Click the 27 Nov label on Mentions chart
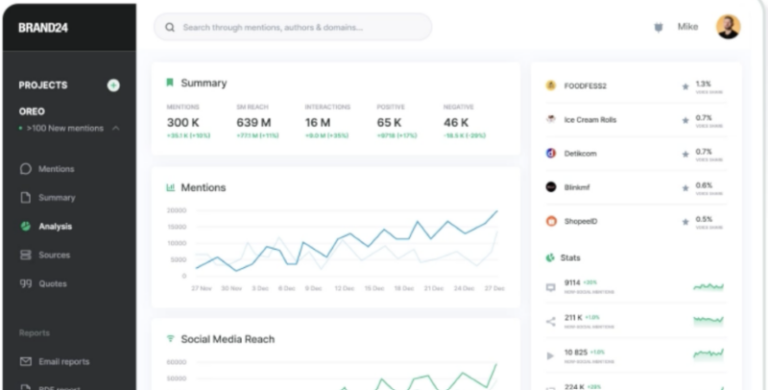This screenshot has width=768, height=390. pos(201,289)
